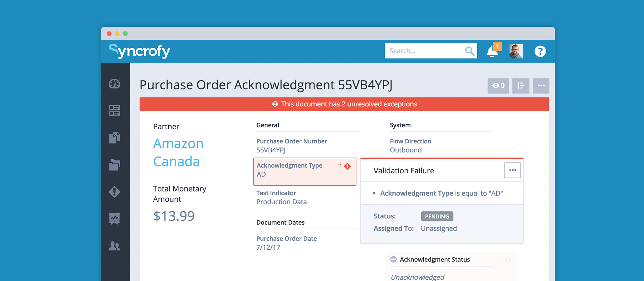The width and height of the screenshot is (644, 281).
Task: Click the unresolved exceptions red banner
Action: (344, 104)
